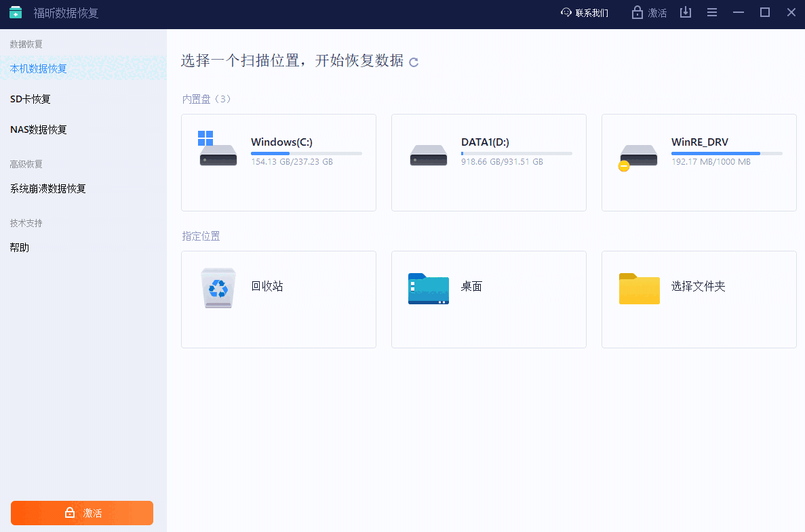805x532 pixels.
Task: Select the 回收站 recycle bin icon
Action: [x=218, y=287]
